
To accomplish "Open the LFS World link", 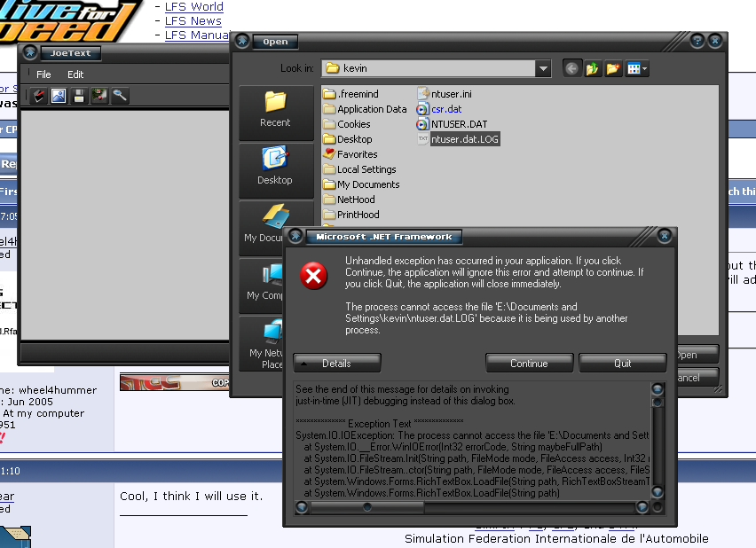I will pyautogui.click(x=193, y=7).
